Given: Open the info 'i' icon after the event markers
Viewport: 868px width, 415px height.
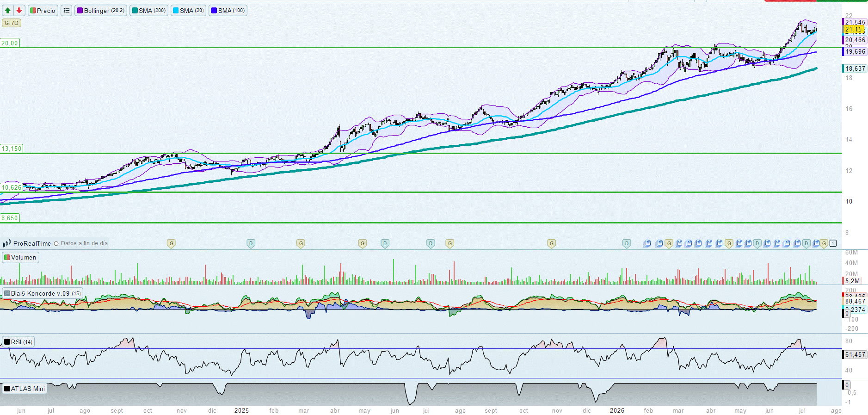Looking at the screenshot, I should click(833, 243).
